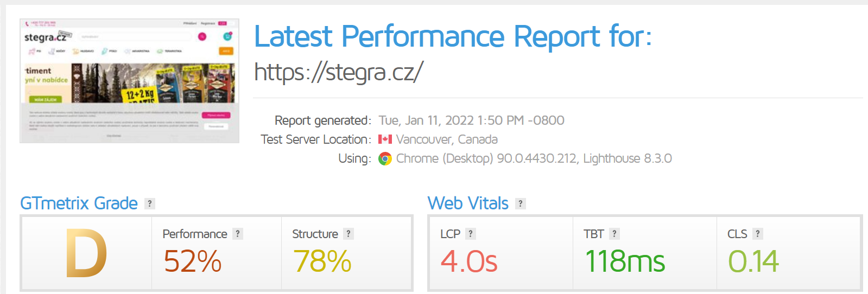Click the https://stegra.cz/ URL text
The width and height of the screenshot is (868, 294).
coord(338,72)
